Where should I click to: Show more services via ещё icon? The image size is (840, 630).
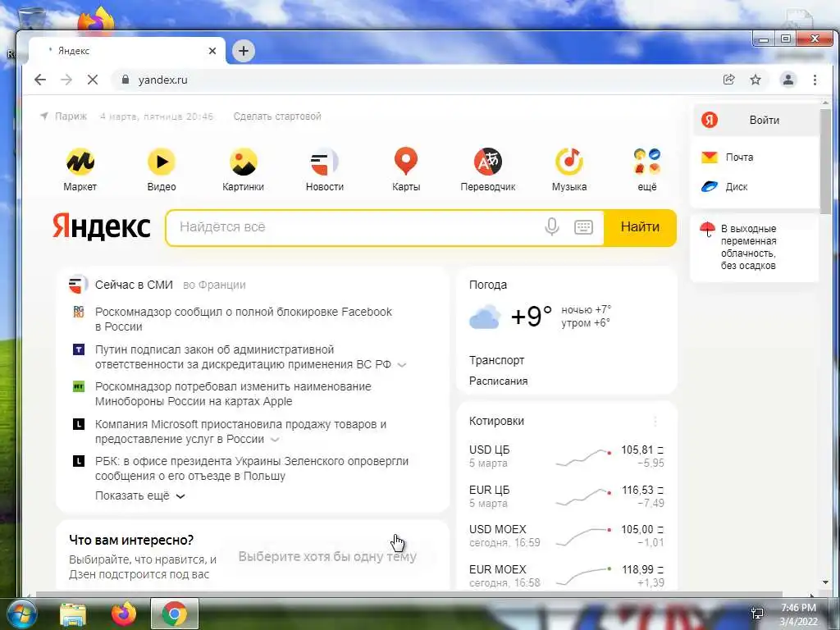(x=647, y=162)
